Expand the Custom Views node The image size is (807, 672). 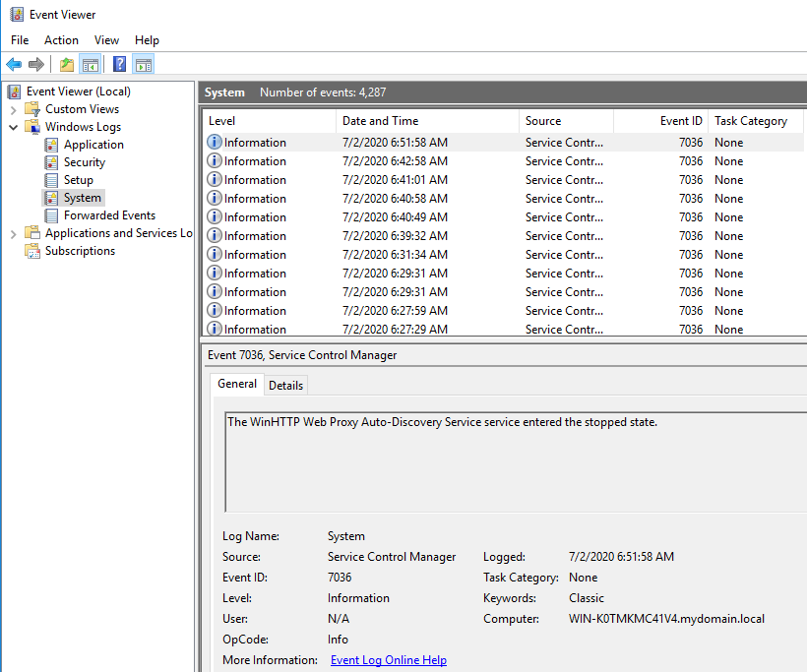tap(13, 109)
